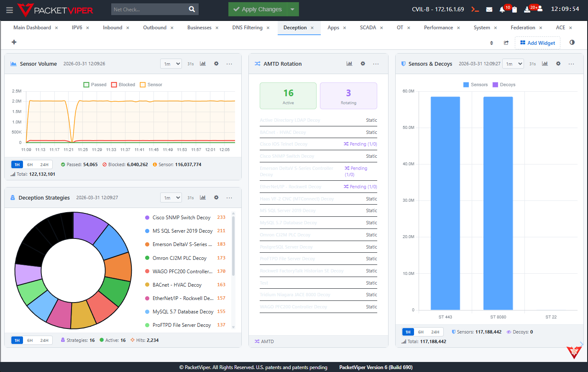This screenshot has width=588, height=372.
Task: Open the hamburger navigation menu
Action: (9, 10)
